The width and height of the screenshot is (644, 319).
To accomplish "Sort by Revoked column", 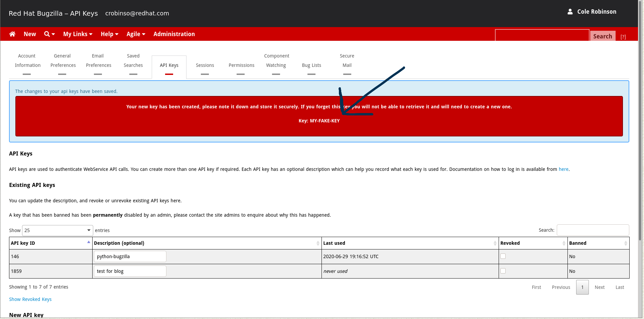I will pos(533,243).
